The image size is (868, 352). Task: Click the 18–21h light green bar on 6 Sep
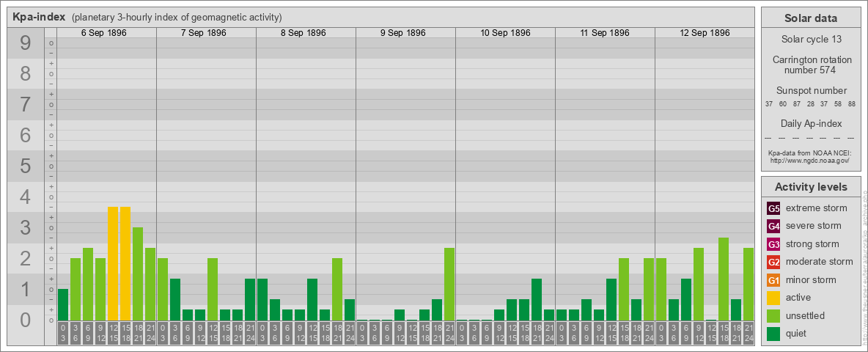point(138,274)
